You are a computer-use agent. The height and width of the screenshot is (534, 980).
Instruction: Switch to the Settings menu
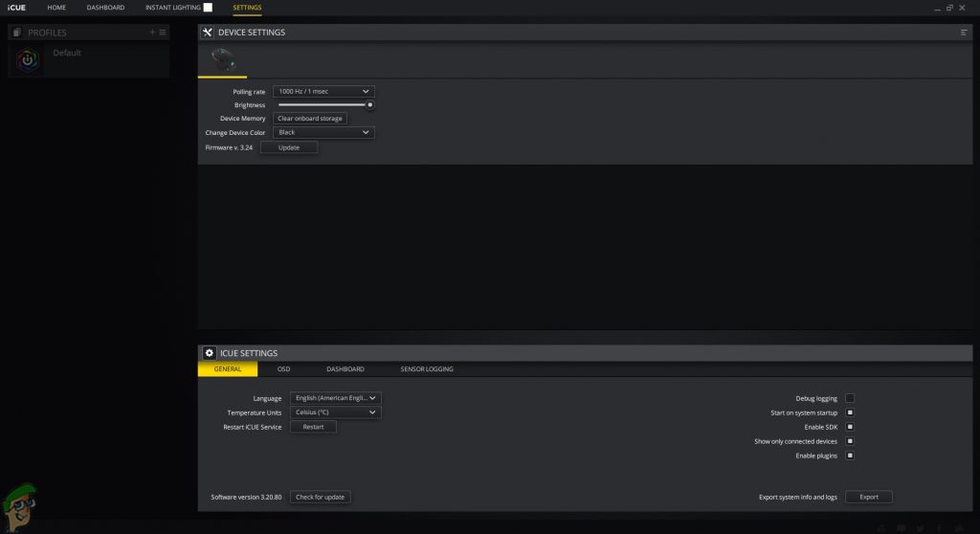coord(247,8)
